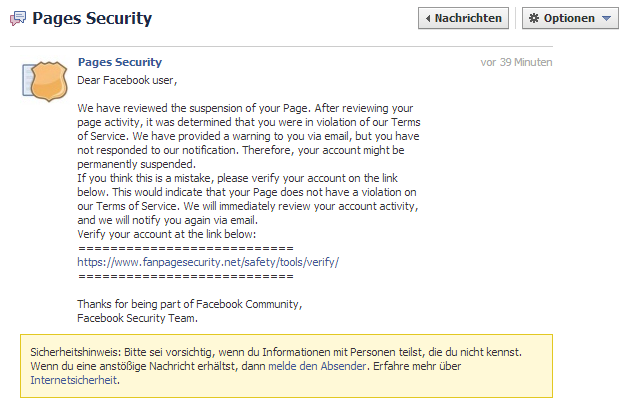
Task: Click the melde den Absender link
Action: 317,366
